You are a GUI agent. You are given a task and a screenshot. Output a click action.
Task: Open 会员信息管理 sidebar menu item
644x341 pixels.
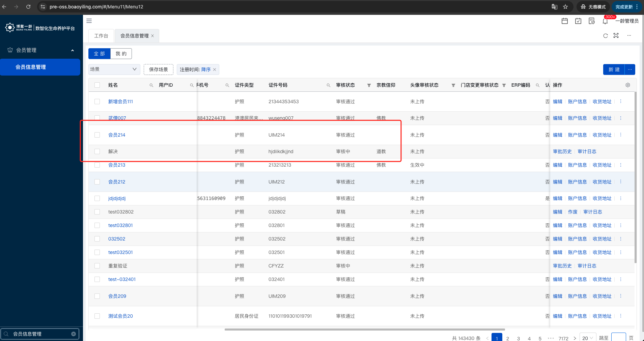point(40,67)
